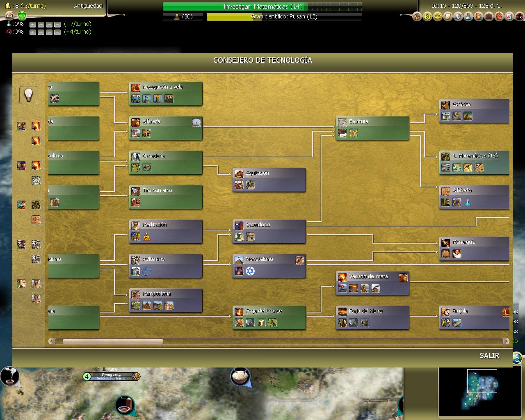
Task: Click rightmost minus button for espionage rate
Action: click(57, 32)
